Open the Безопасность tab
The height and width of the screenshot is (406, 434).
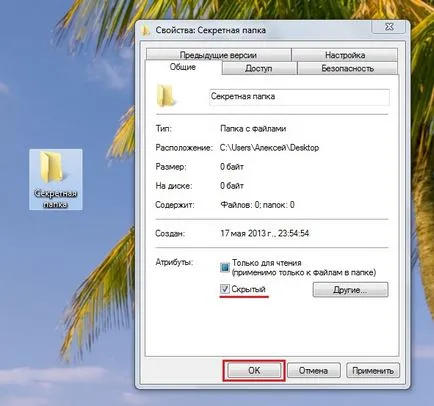pyautogui.click(x=347, y=68)
